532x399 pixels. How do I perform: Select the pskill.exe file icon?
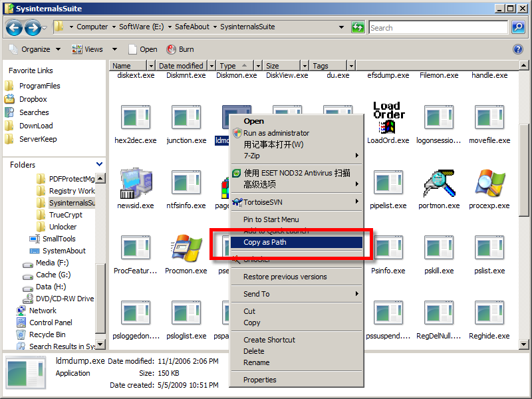point(439,247)
